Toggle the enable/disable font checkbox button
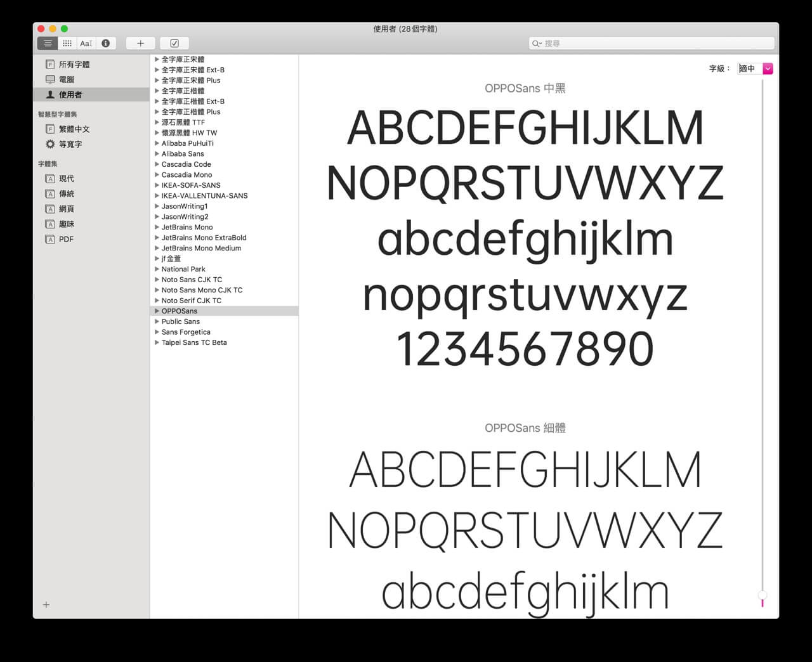This screenshot has height=662, width=812. point(174,43)
